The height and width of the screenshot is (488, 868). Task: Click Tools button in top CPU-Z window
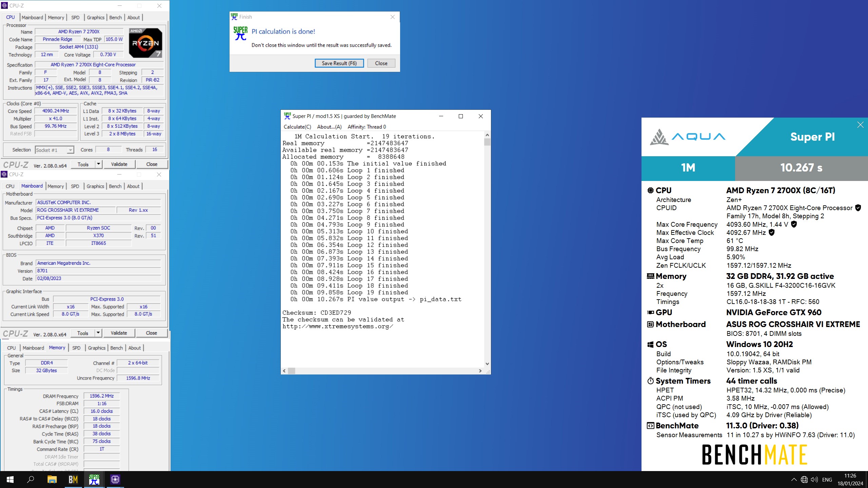[x=83, y=164]
